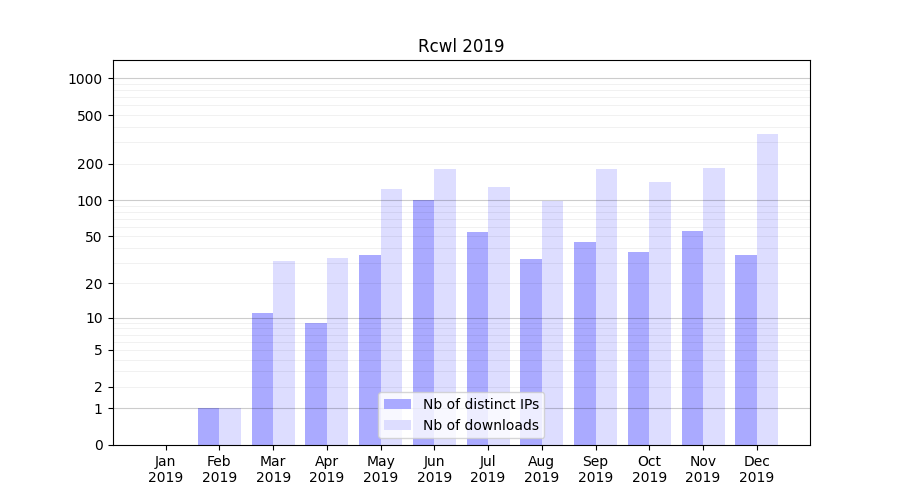Pick the Mar 2019 downloads bar
The width and height of the screenshot is (900, 500).
(x=284, y=350)
